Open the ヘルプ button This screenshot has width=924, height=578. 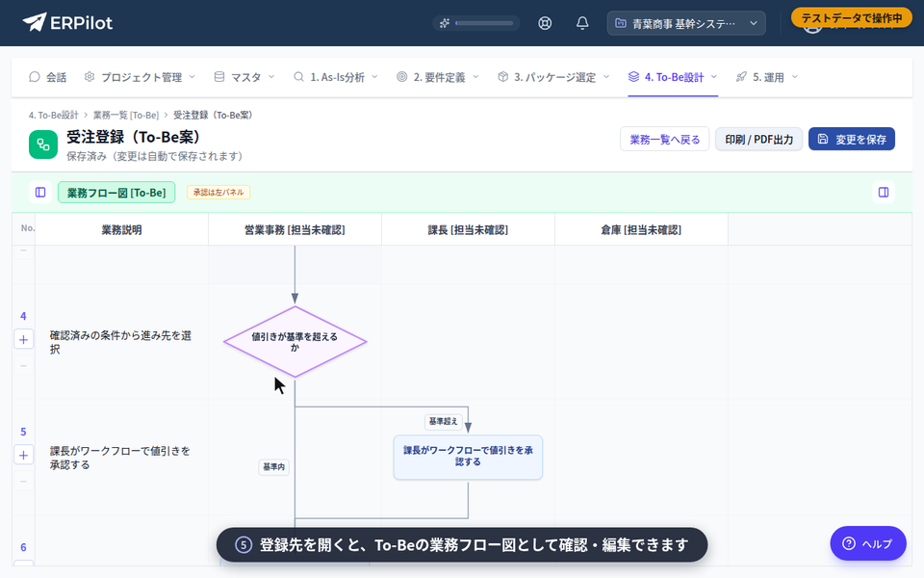(x=868, y=543)
